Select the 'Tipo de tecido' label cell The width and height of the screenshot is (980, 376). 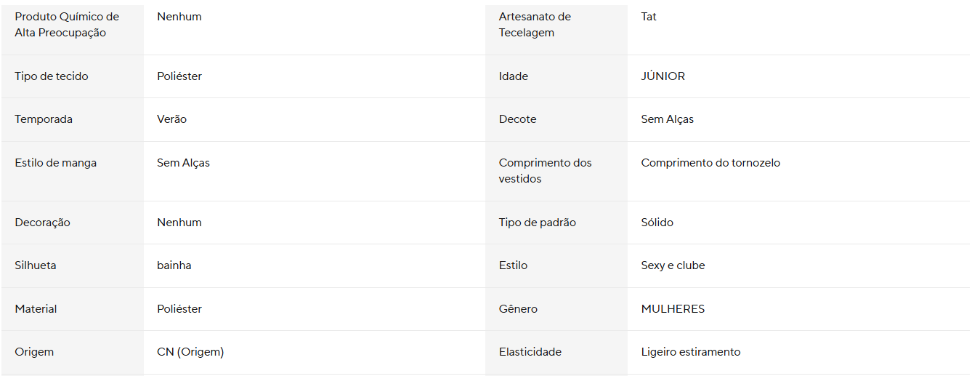tap(52, 76)
